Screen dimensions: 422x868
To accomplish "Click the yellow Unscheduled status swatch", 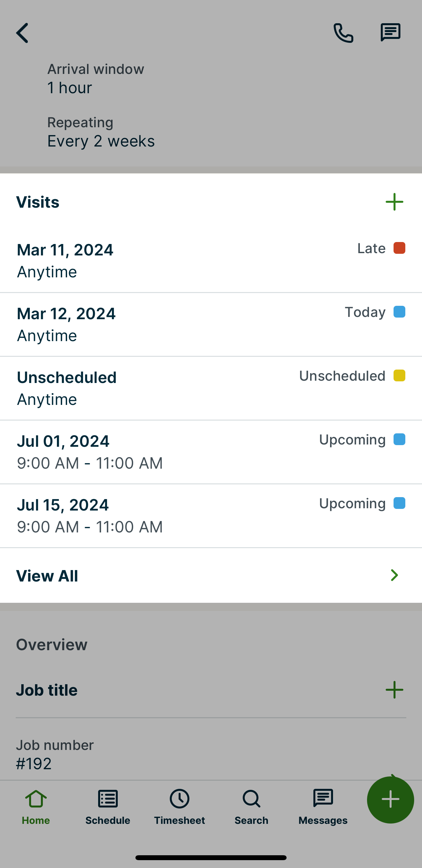I will coord(399,375).
